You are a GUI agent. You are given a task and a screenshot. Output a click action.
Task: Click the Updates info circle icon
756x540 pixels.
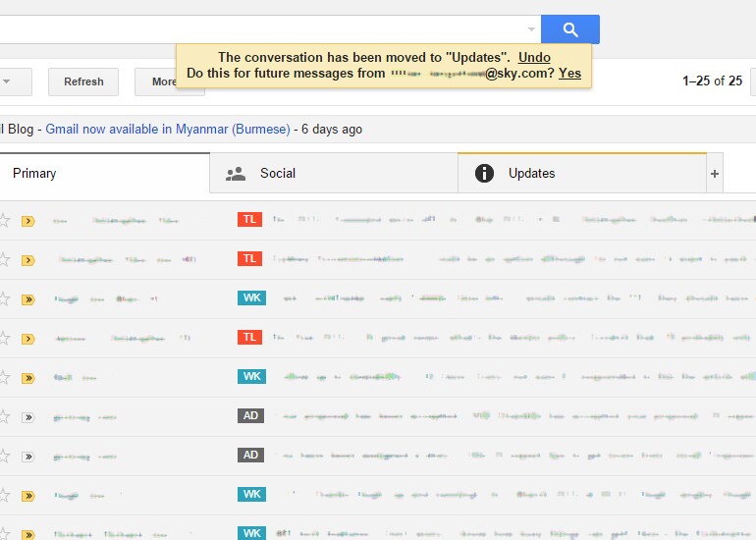point(484,173)
